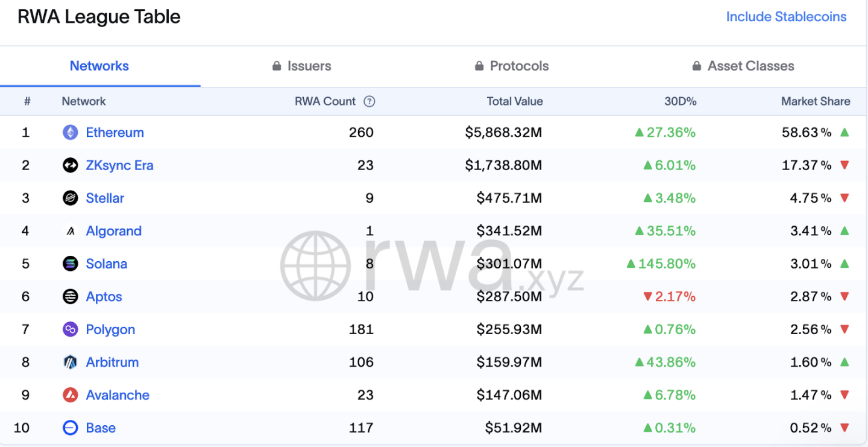
Task: Sort by the Network column header
Action: [84, 101]
